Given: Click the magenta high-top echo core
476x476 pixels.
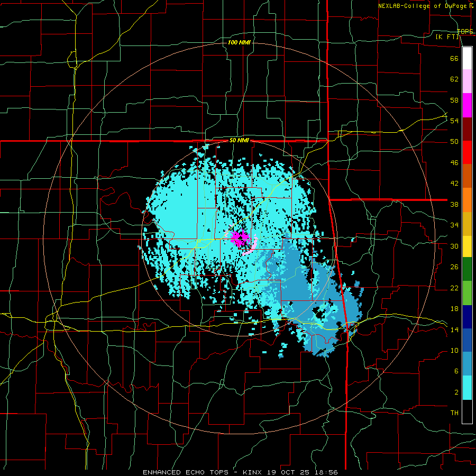Looking at the screenshot, I should [x=241, y=239].
